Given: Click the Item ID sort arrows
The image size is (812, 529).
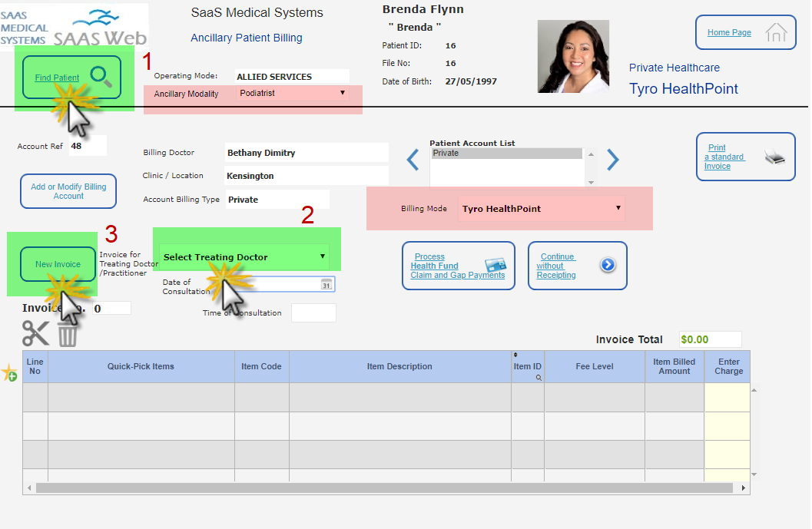Looking at the screenshot, I should click(515, 355).
